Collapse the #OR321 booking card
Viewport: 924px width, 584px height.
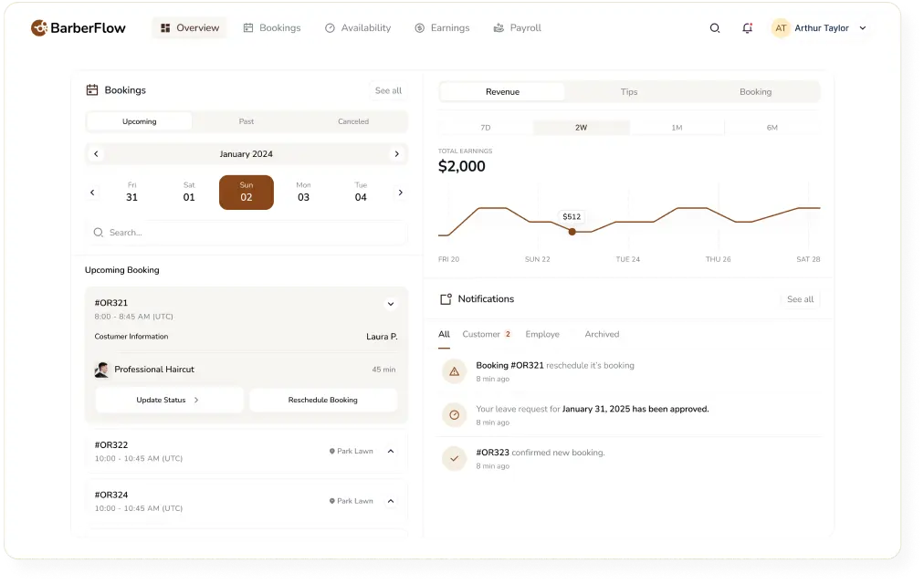click(x=391, y=304)
